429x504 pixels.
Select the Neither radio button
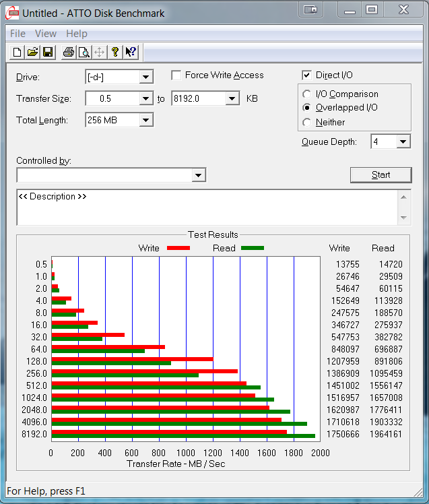pos(307,123)
